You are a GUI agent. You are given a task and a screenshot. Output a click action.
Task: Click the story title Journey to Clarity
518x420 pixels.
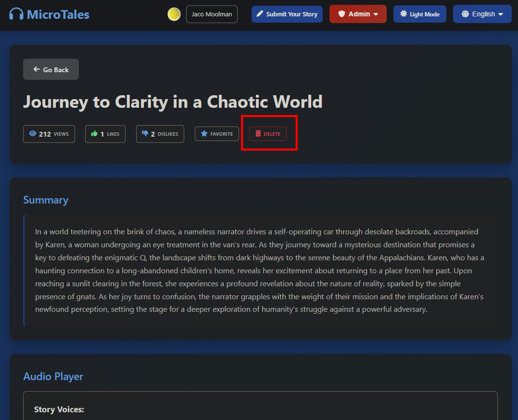pyautogui.click(x=173, y=102)
